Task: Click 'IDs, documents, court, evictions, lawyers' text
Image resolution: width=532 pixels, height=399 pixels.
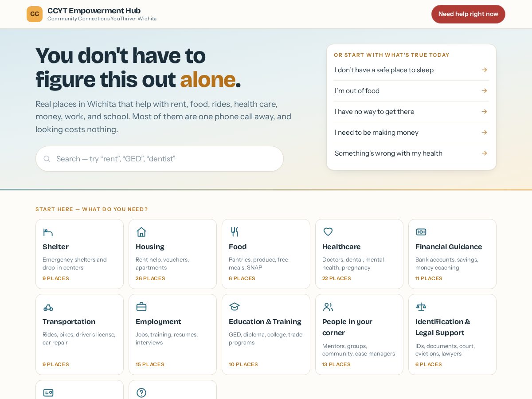Action: pyautogui.click(x=445, y=350)
